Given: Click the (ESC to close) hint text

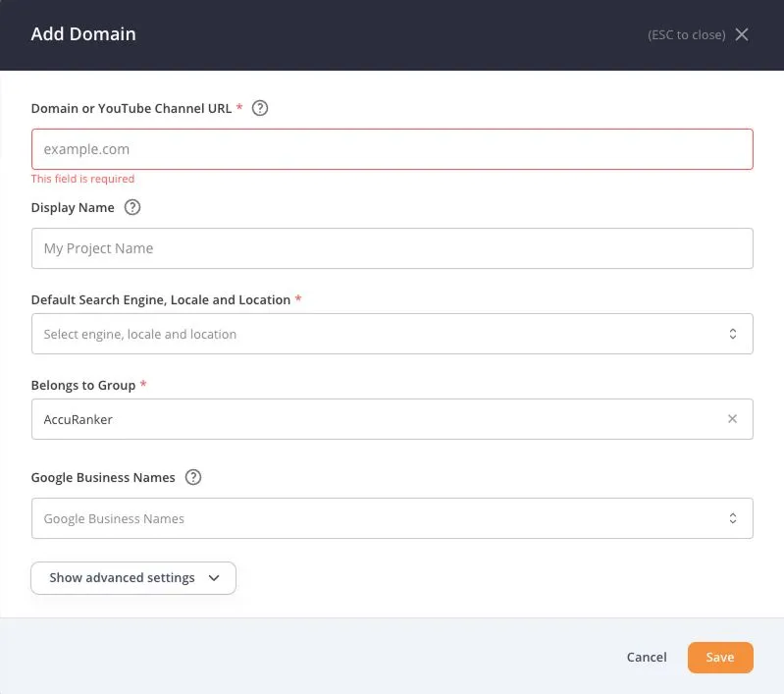Looking at the screenshot, I should [686, 34].
